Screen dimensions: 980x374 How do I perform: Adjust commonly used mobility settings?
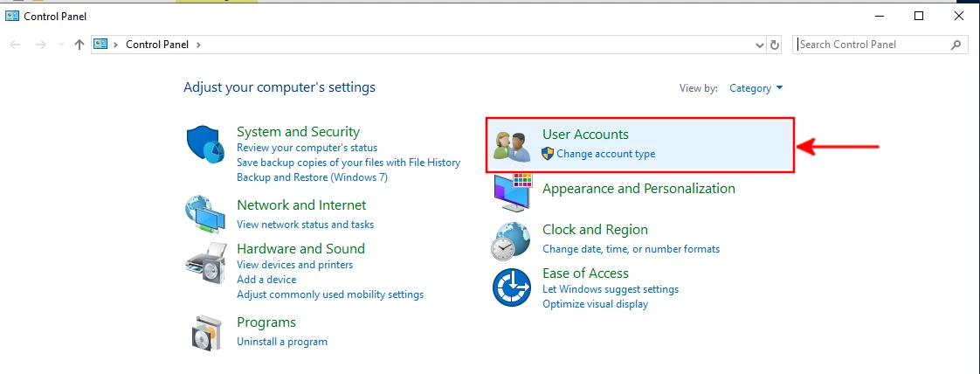pyautogui.click(x=330, y=294)
